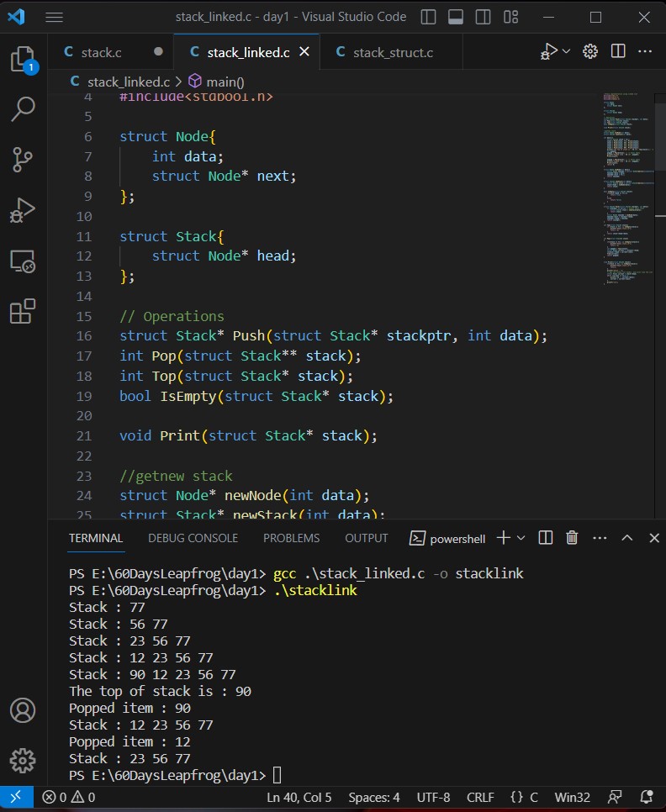Change file encoding UTF-8
The image size is (666, 812).
[x=433, y=798]
